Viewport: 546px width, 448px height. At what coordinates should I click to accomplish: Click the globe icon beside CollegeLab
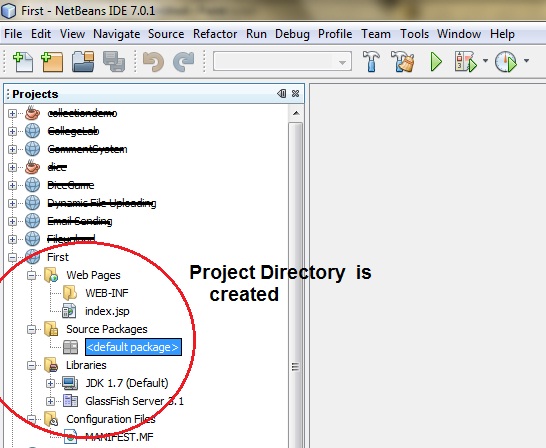click(32, 131)
